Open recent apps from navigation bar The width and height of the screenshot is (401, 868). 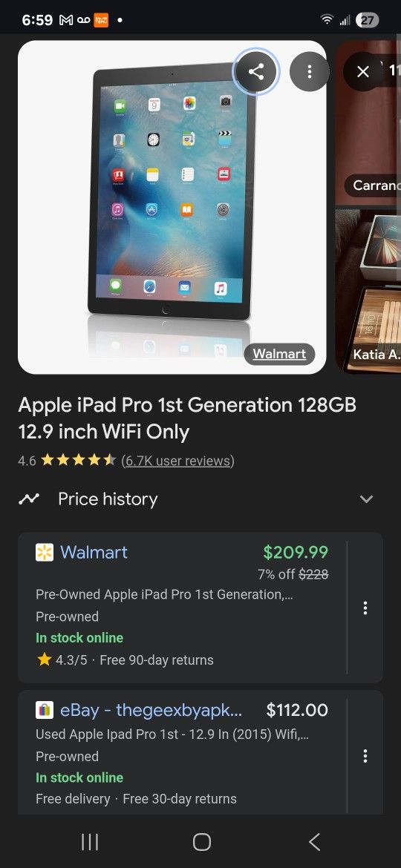tap(90, 842)
